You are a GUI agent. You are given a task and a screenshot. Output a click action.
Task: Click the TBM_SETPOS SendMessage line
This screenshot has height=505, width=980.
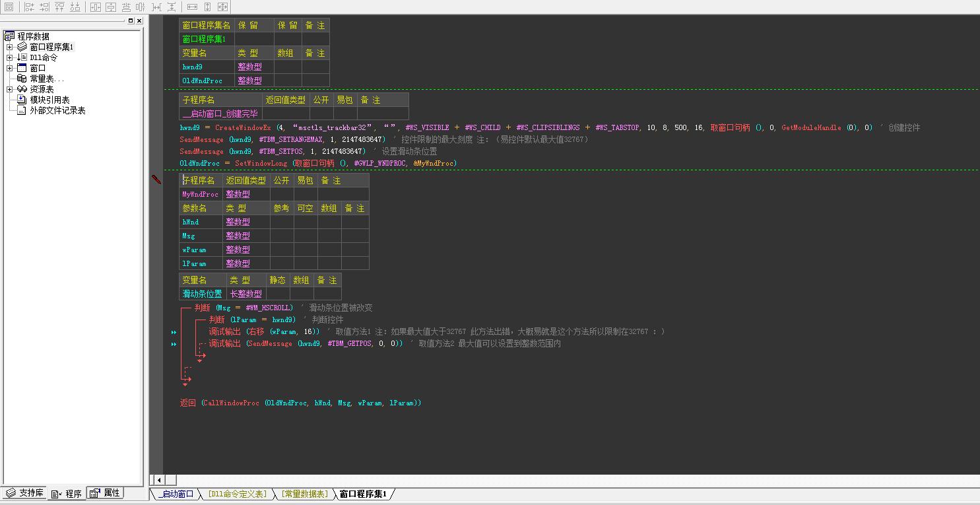(x=308, y=151)
